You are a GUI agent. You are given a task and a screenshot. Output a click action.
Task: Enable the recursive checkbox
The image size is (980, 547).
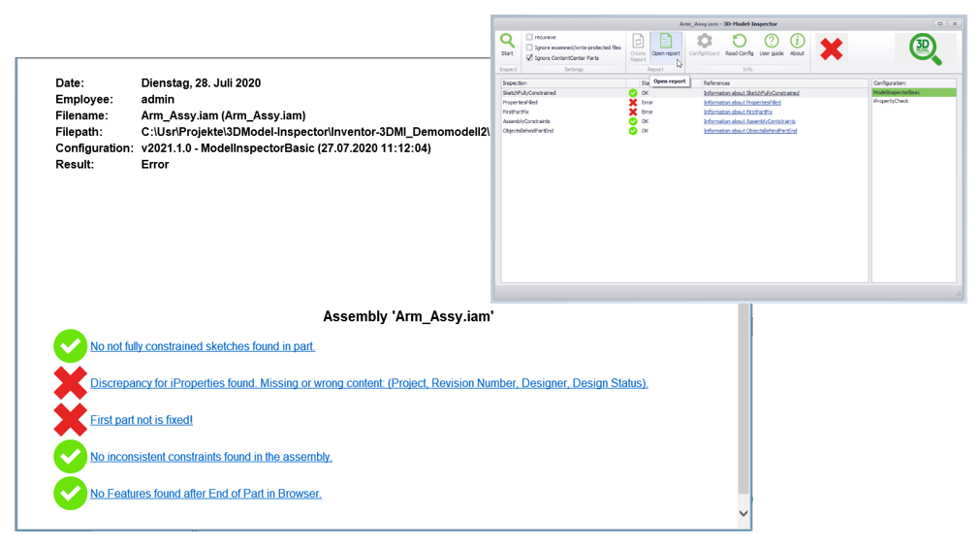(529, 38)
